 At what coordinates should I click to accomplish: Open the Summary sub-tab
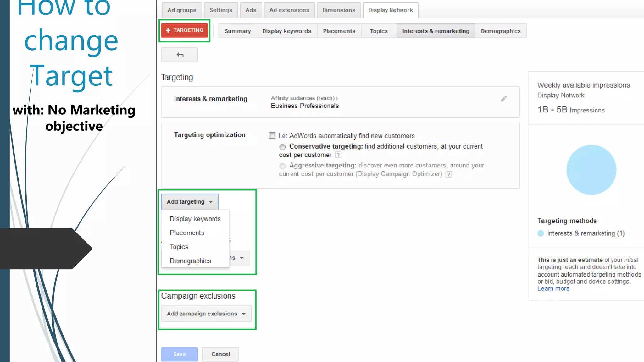coord(238,31)
